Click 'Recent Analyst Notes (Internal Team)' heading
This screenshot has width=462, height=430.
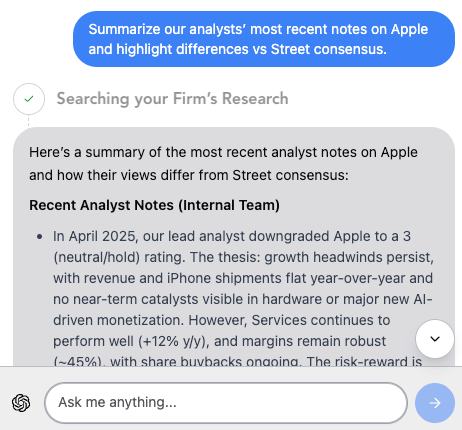coord(154,205)
